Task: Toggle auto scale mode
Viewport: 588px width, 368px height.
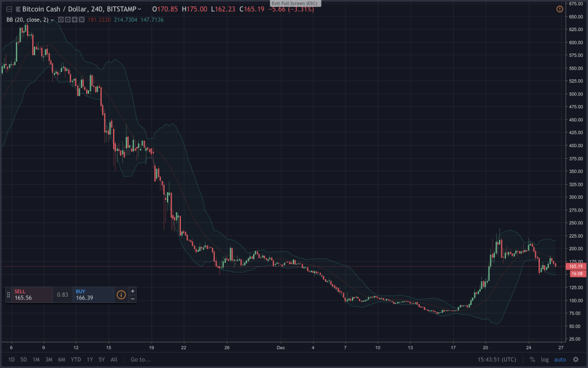Action: coord(559,359)
